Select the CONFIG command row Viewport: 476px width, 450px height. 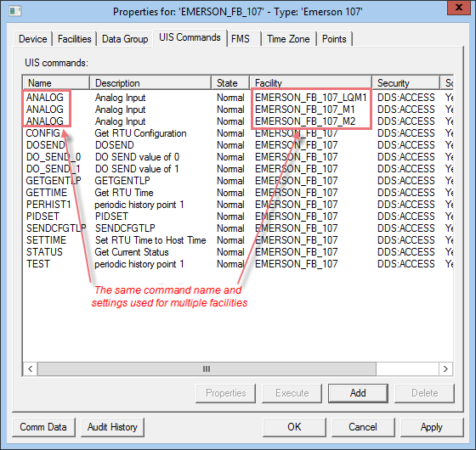tap(238, 133)
